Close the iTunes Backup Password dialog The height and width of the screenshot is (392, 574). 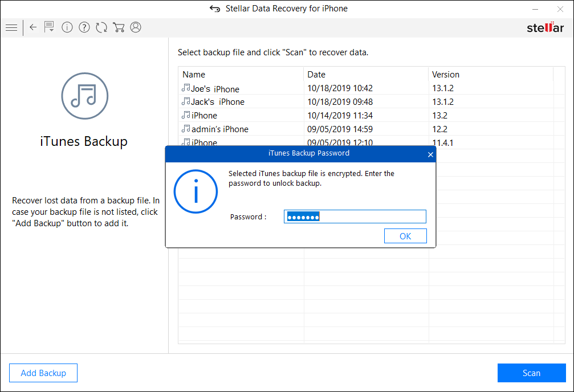430,154
